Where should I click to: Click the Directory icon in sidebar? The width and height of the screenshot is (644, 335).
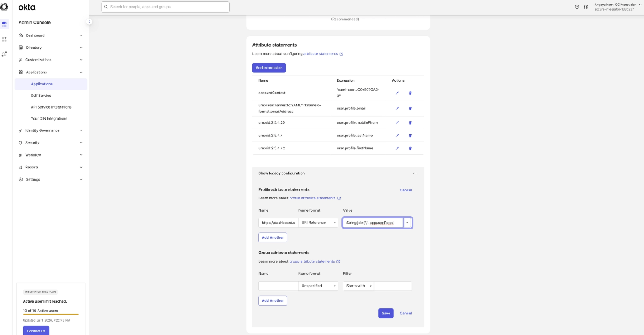[21, 48]
